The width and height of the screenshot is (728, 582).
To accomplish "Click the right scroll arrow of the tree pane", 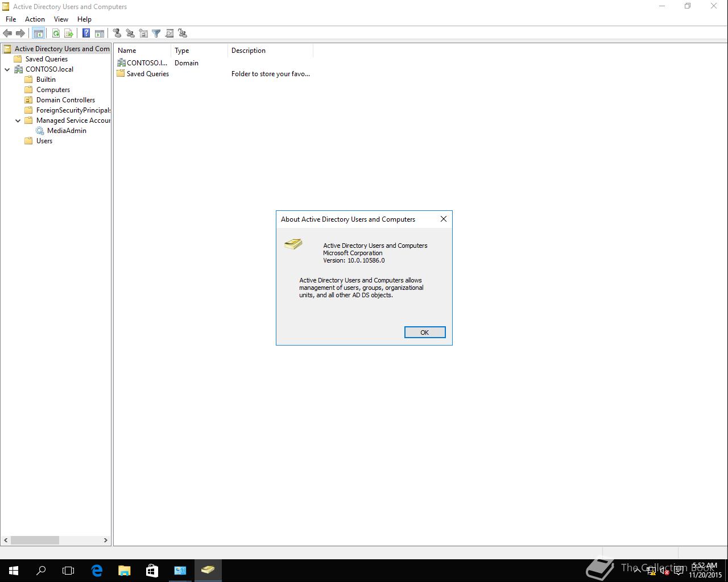I will 105,540.
